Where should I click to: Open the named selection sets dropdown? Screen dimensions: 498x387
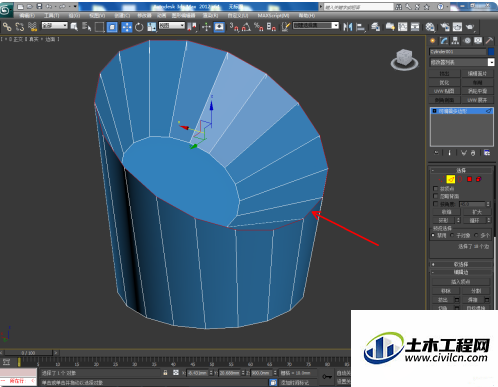pyautogui.click(x=316, y=25)
